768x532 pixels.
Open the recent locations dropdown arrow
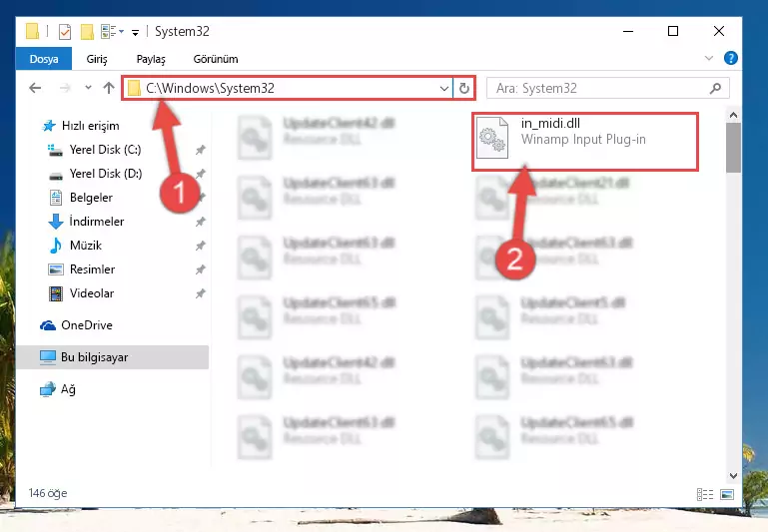88,88
